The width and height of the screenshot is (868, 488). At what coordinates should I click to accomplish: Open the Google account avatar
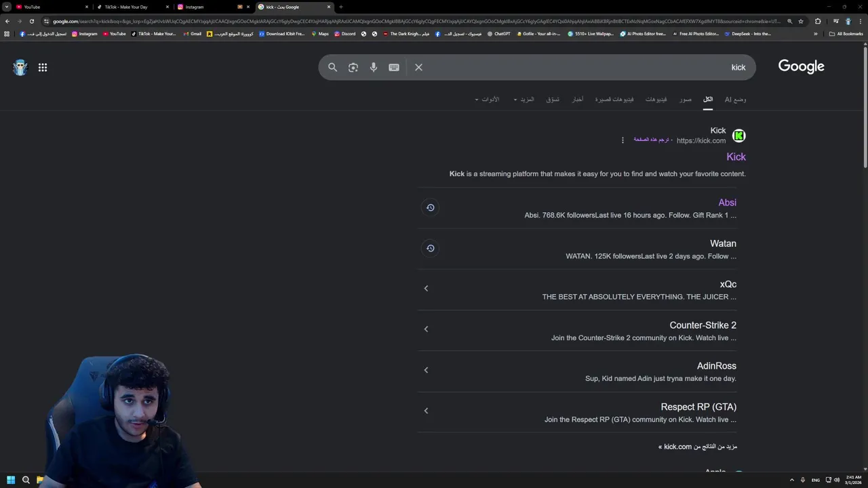(x=20, y=67)
